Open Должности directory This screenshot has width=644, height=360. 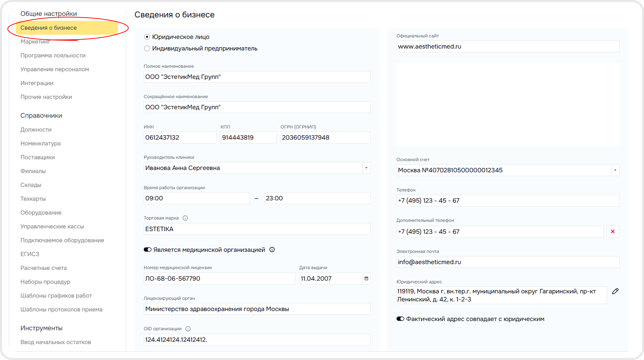click(x=36, y=130)
